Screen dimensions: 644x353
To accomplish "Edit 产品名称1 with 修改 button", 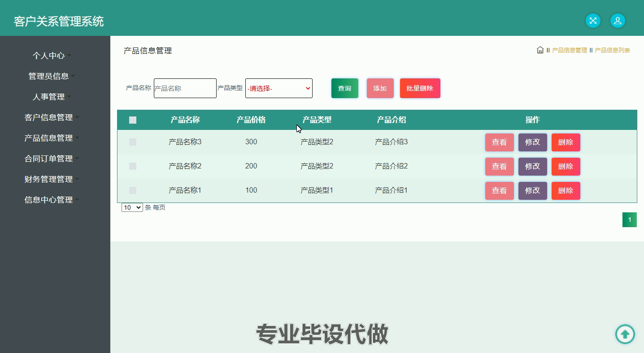I will click(533, 191).
